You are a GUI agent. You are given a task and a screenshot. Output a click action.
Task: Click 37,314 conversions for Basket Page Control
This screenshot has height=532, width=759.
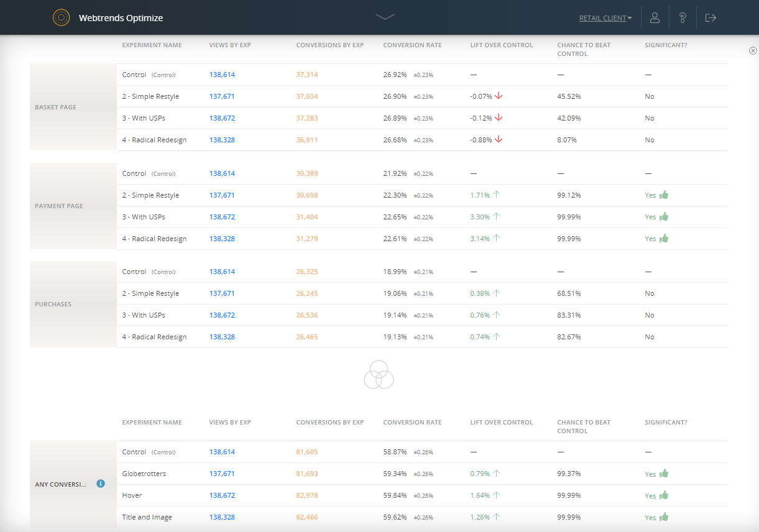coord(306,75)
